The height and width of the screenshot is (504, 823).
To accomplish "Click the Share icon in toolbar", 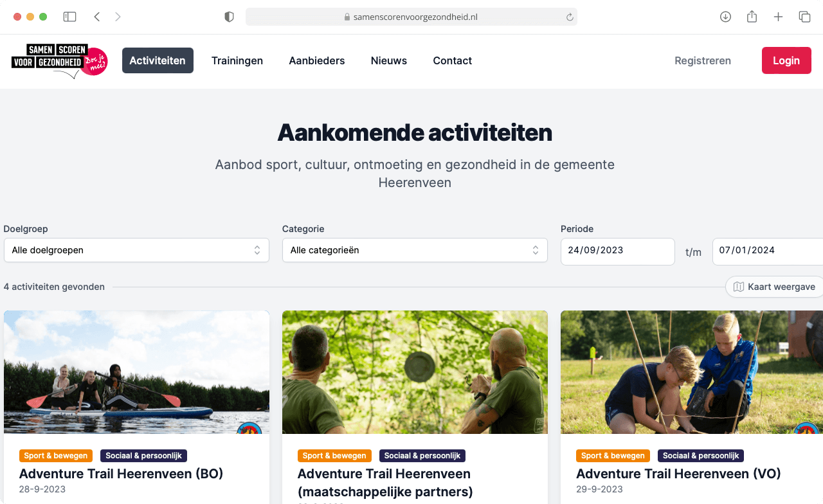I will (x=752, y=17).
